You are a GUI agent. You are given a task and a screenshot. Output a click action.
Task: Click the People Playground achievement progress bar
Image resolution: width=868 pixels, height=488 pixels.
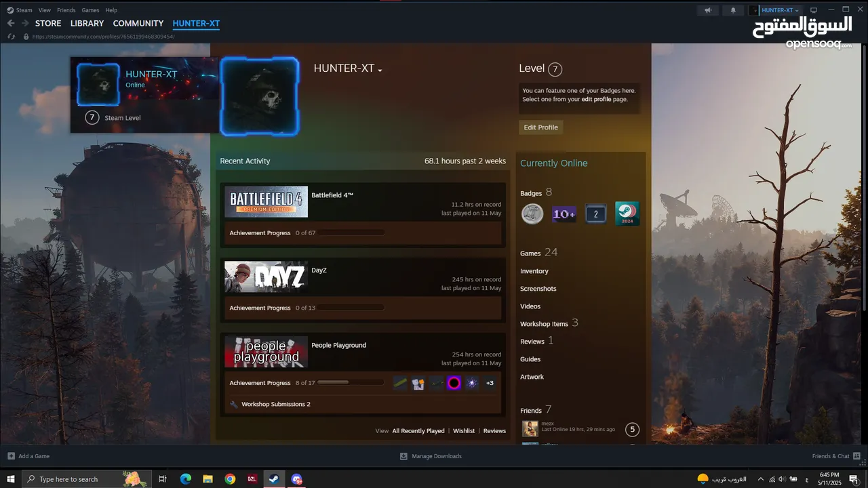[351, 383]
